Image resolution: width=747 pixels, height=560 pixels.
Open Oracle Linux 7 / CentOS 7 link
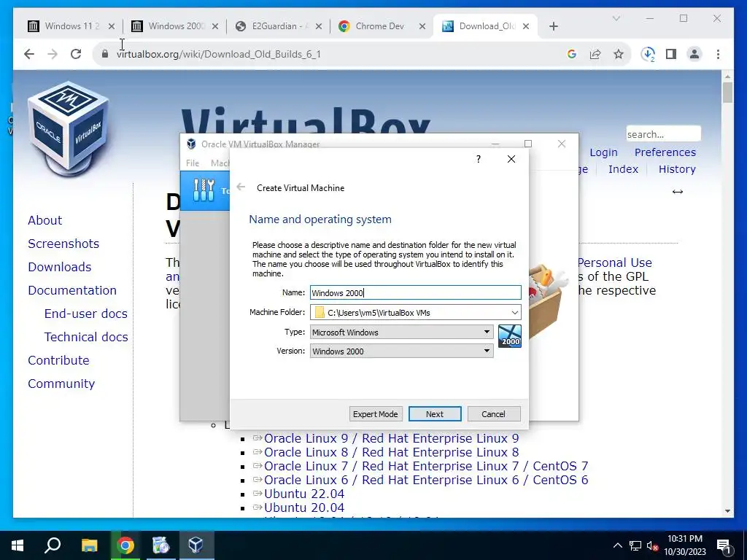[x=426, y=466]
